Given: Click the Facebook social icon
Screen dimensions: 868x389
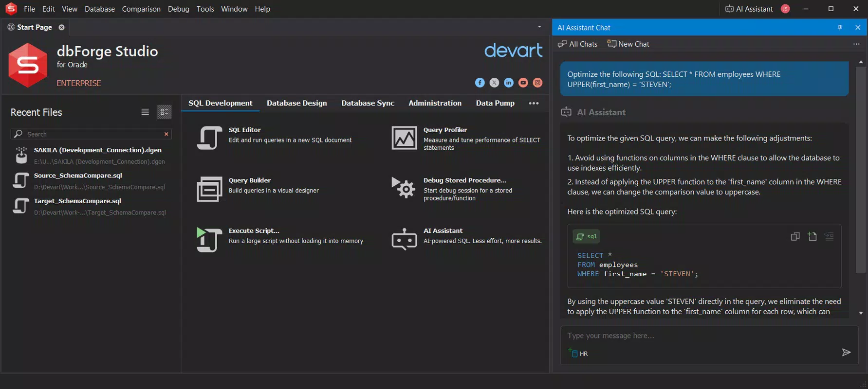Looking at the screenshot, I should click(x=480, y=83).
